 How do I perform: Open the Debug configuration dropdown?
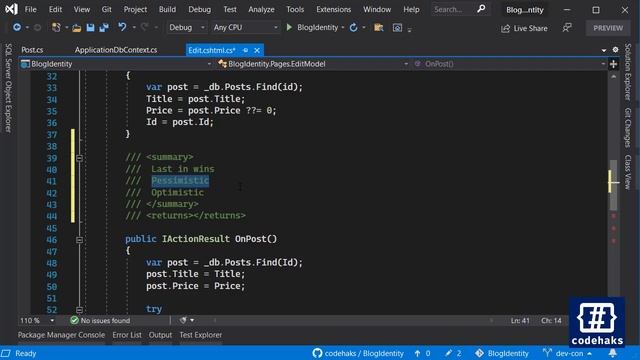tap(186, 27)
